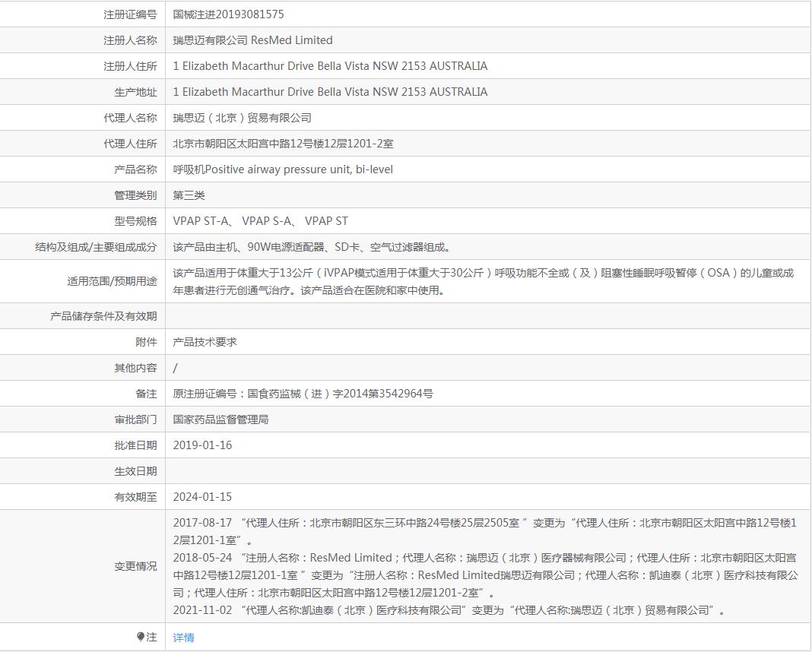Image resolution: width=812 pixels, height=652 pixels.
Task: Select the address value in the 注册人住所 row
Action: click(330, 66)
